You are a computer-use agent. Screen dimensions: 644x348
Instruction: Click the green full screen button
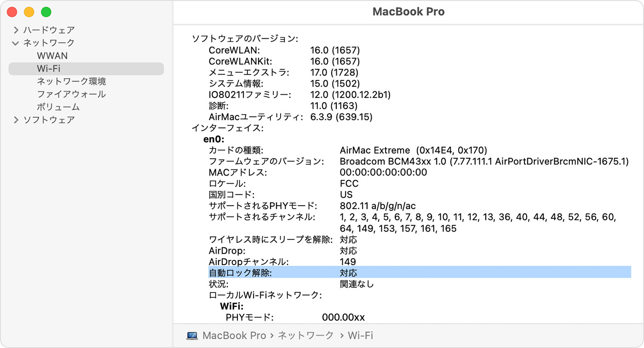point(46,12)
